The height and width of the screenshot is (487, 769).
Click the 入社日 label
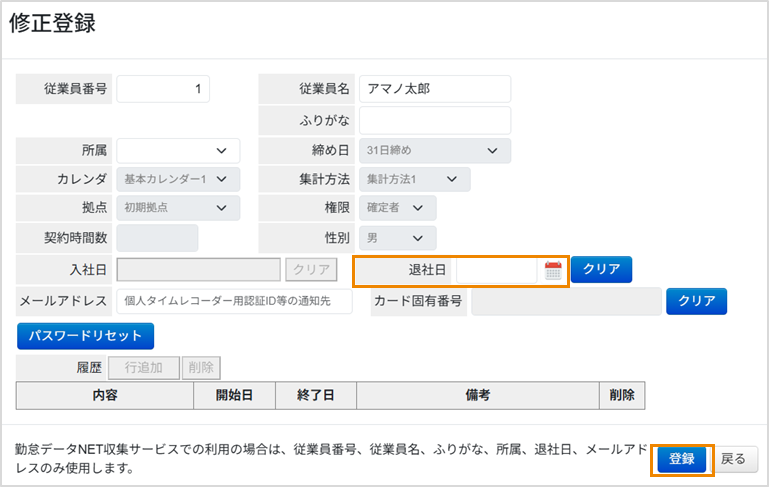(88, 270)
